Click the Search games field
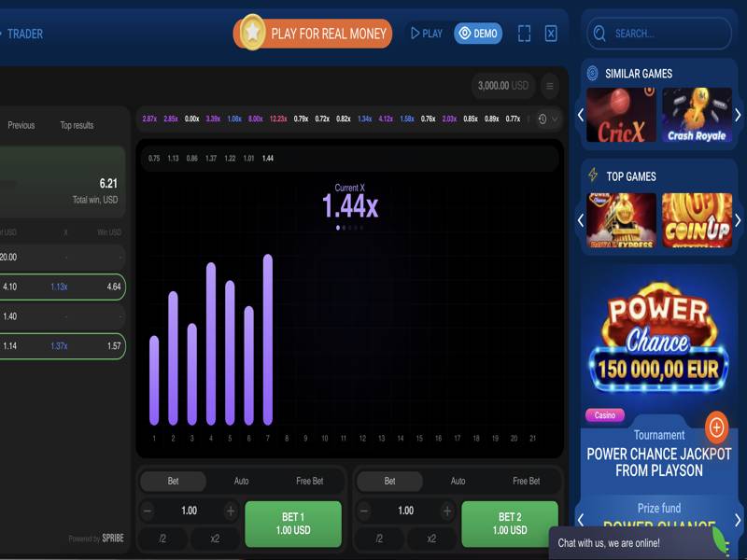 pos(659,34)
